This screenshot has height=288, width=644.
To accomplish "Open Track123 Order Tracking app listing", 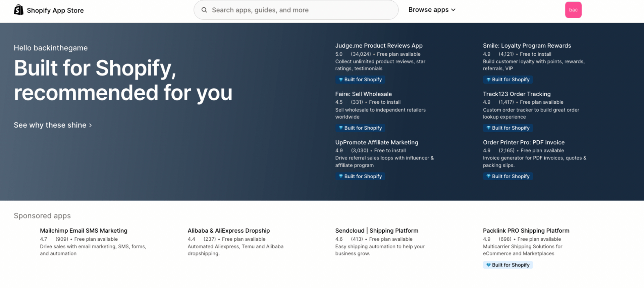I will (517, 94).
